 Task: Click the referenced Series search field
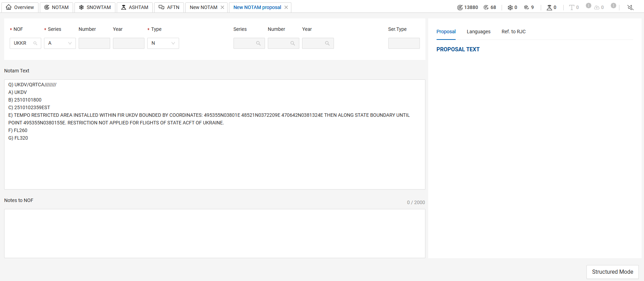click(249, 43)
